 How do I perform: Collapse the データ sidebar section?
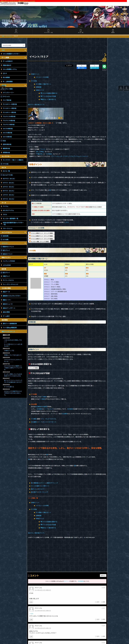click(x=25, y=203)
